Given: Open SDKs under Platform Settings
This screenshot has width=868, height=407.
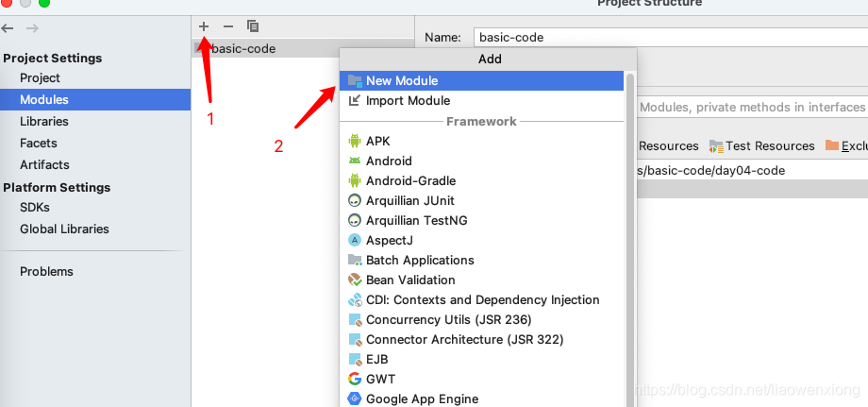Looking at the screenshot, I should point(35,207).
